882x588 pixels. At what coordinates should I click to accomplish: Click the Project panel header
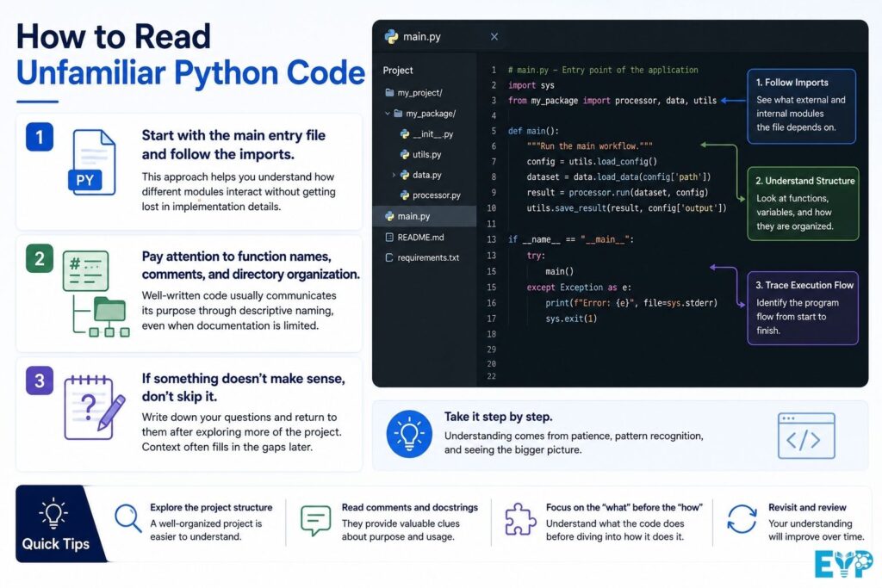pyautogui.click(x=398, y=71)
